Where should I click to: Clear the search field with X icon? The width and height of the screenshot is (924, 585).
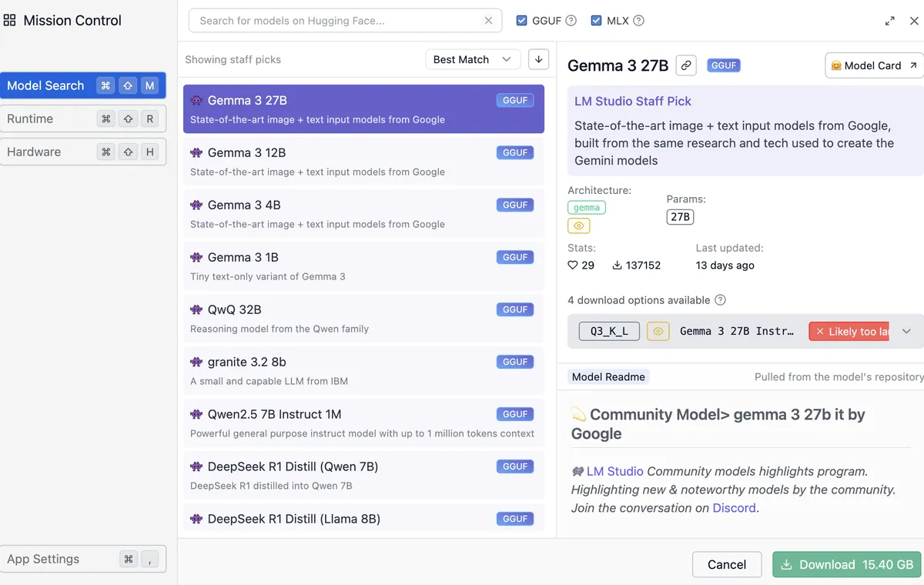(488, 21)
